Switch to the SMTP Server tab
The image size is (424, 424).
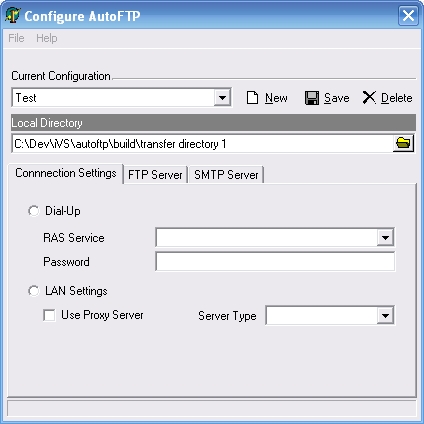[x=226, y=175]
